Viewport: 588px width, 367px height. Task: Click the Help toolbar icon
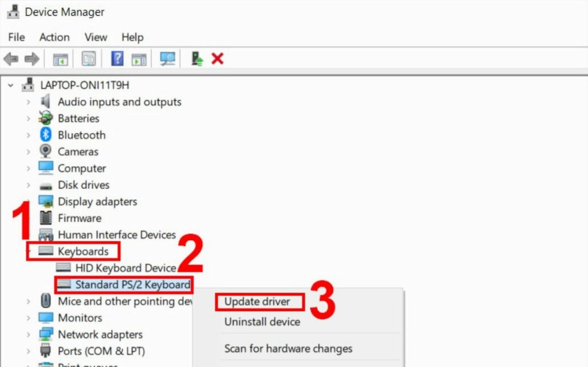pos(117,58)
